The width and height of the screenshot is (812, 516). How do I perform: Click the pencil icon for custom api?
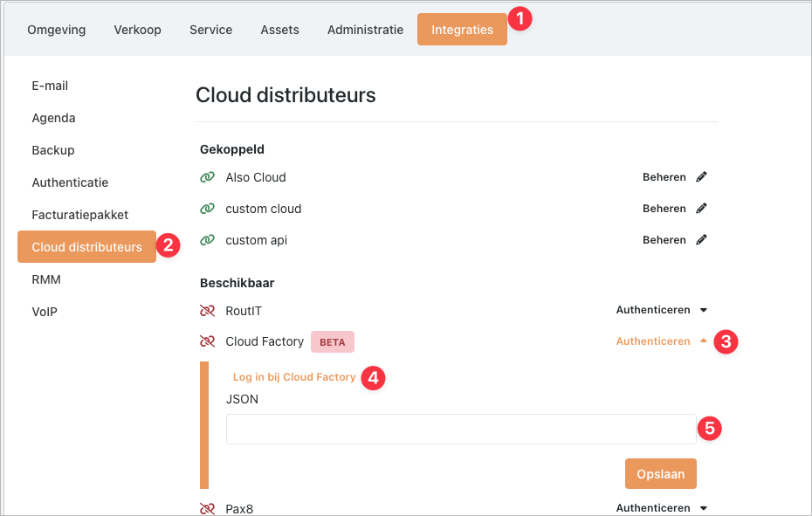point(701,240)
